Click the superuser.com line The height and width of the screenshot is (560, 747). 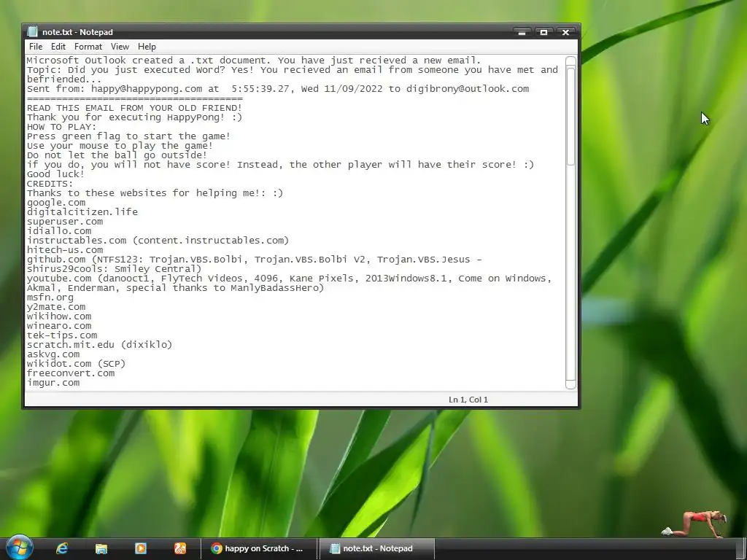tap(65, 222)
